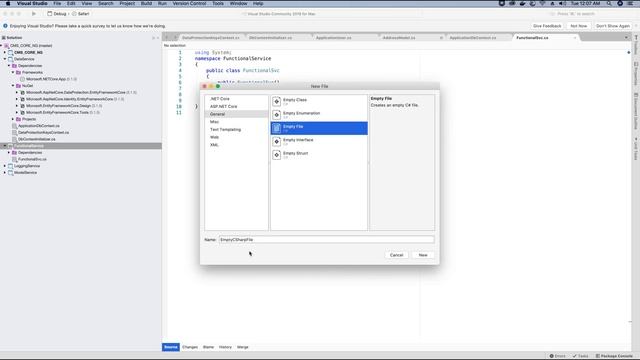Open the Tools menu
Screen dimensions: 640x360
(x=218, y=3)
